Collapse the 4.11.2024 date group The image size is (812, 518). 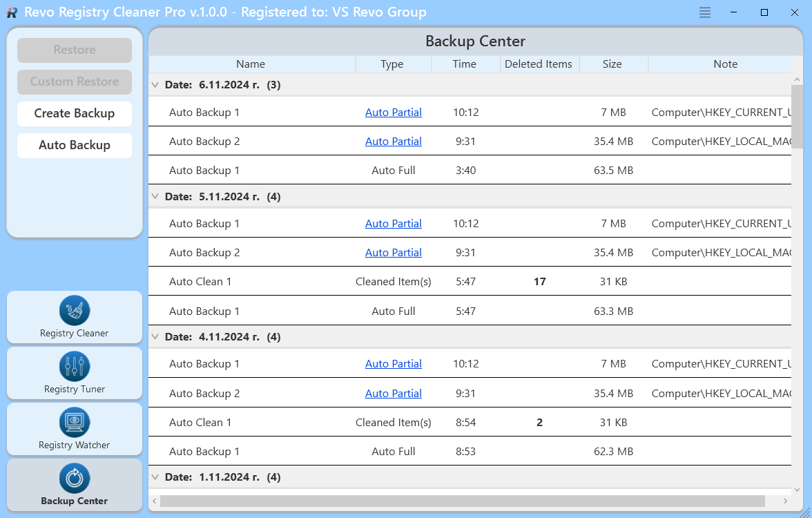tap(155, 337)
